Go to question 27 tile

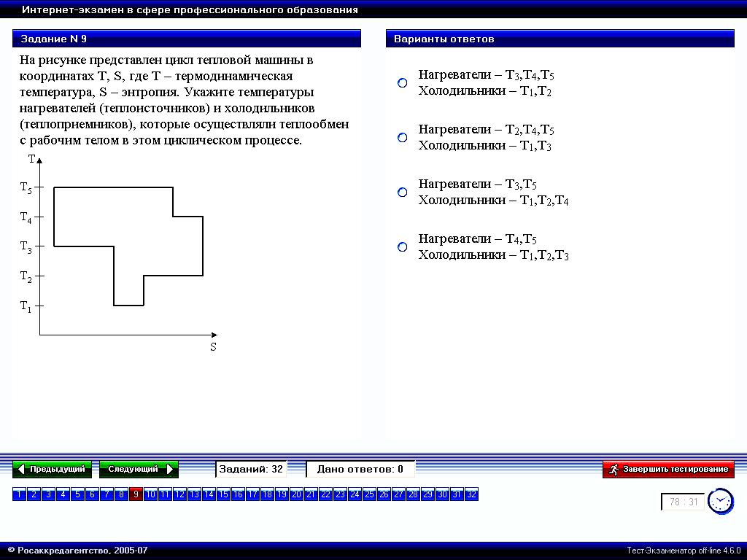[x=399, y=494]
